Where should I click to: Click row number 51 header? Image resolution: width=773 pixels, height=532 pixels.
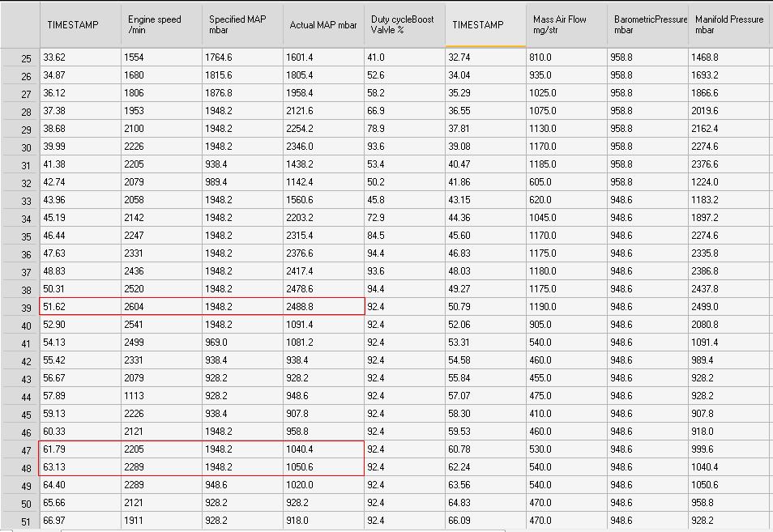20,521
